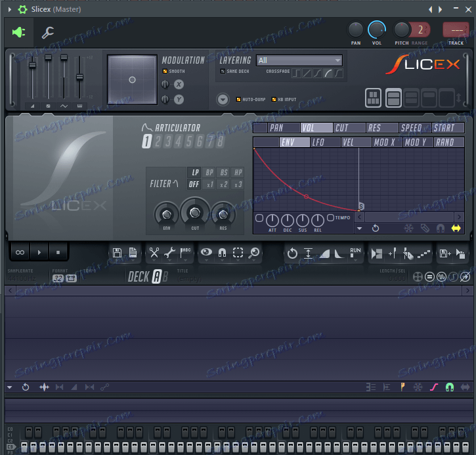This screenshot has width=476, height=455.
Task: Select the HP filter type button
Action: tap(238, 173)
